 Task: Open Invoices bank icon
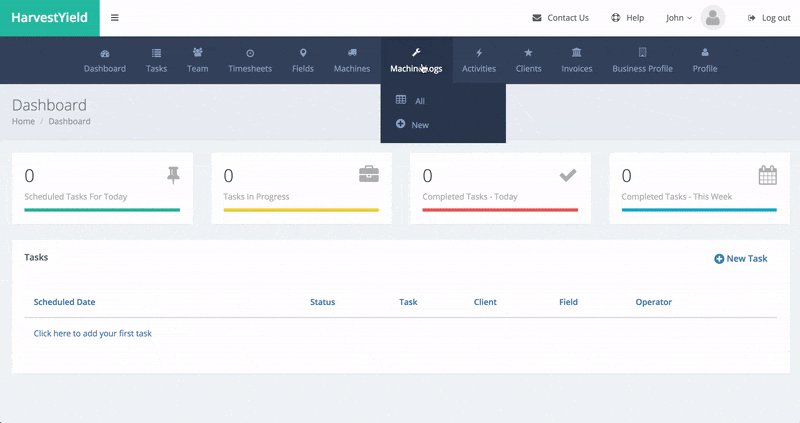click(576, 53)
